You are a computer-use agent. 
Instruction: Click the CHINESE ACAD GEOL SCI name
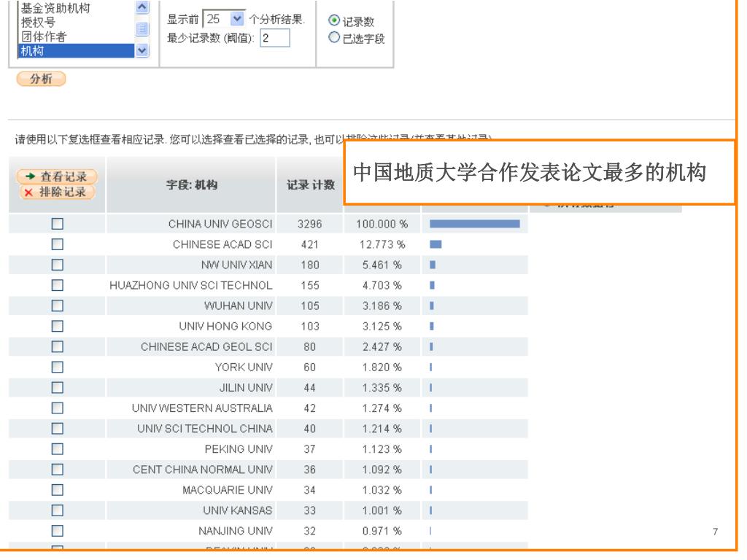tap(206, 346)
